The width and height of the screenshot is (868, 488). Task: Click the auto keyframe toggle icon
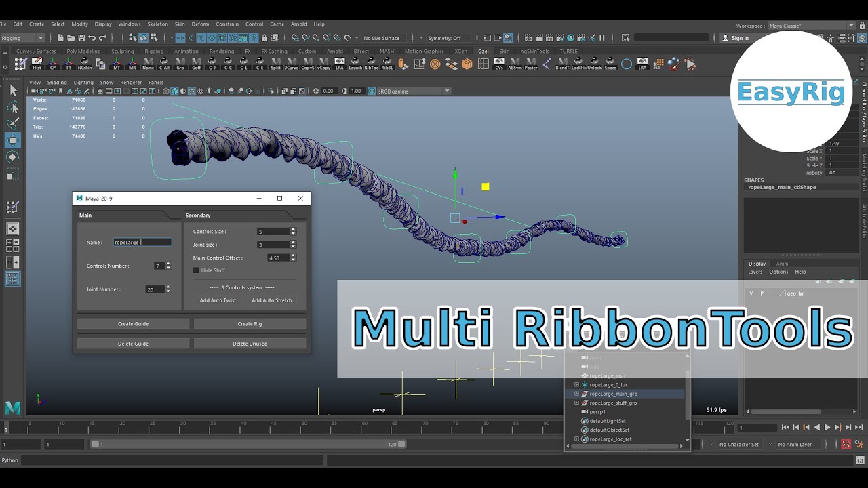point(846,445)
